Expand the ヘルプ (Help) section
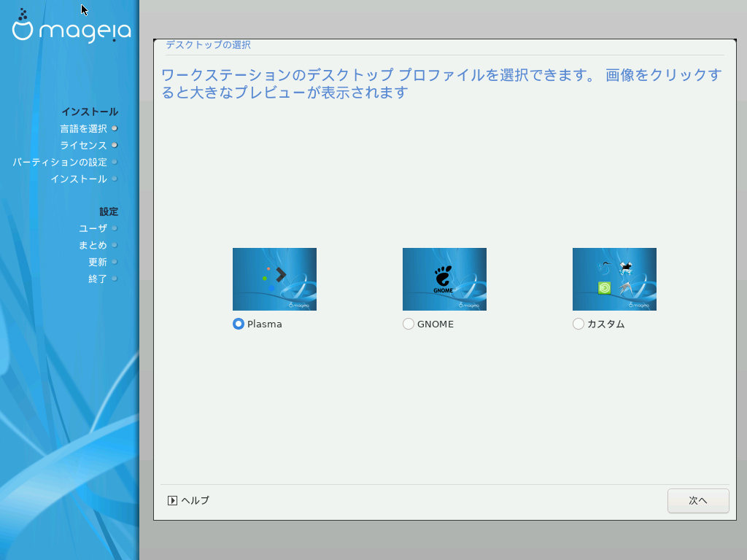 [x=188, y=500]
